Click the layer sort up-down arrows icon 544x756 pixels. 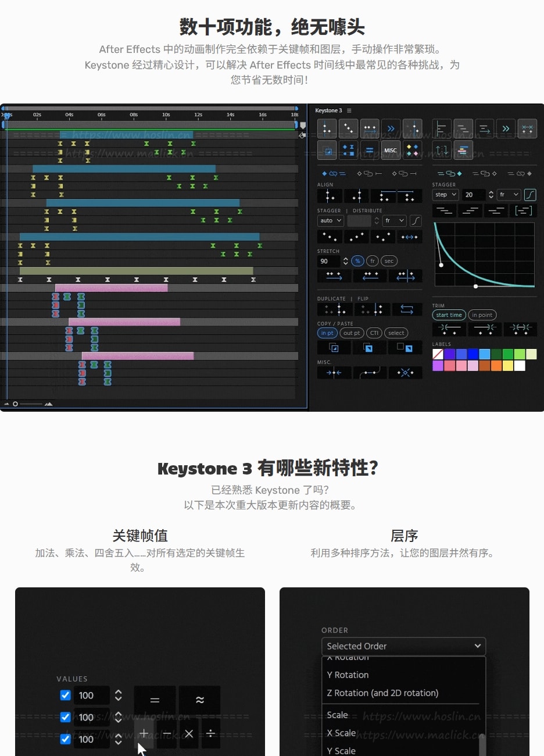[x=442, y=150]
